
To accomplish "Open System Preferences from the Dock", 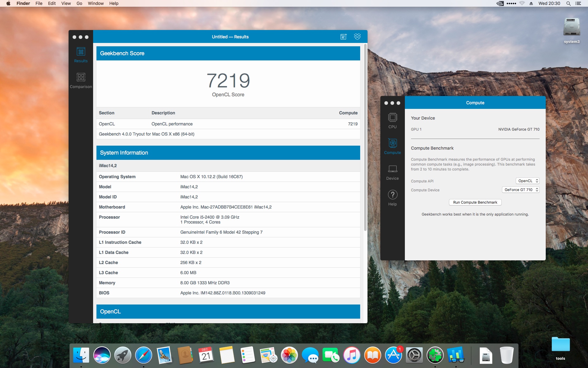I will click(x=414, y=355).
